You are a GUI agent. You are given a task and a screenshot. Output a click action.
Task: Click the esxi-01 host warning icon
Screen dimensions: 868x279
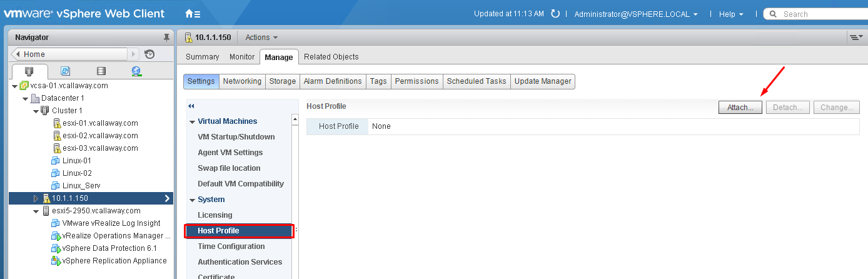point(57,123)
